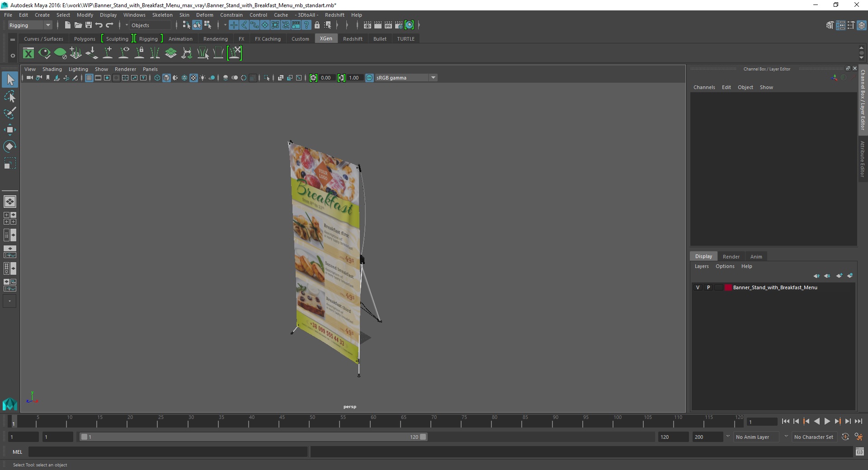Open the Render layer tab

[x=731, y=256]
